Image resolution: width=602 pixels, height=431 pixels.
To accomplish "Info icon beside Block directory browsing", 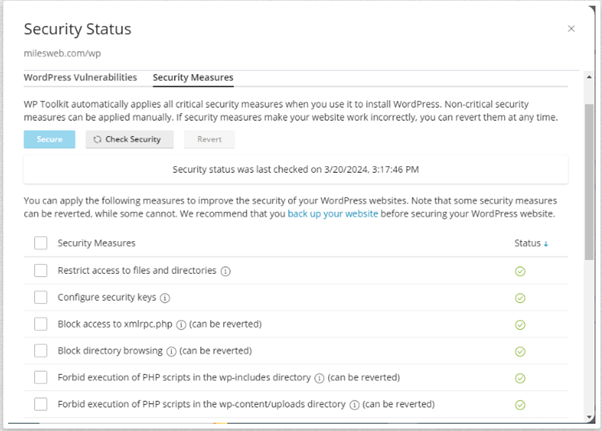I will pos(171,352).
